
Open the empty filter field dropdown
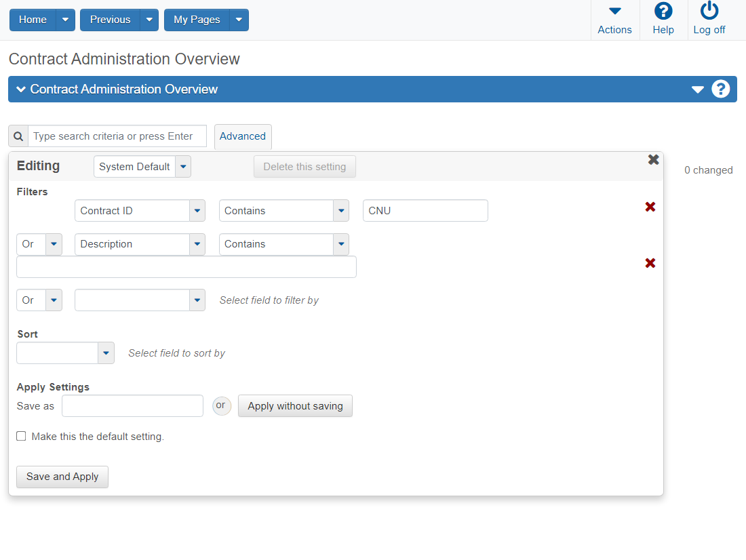197,300
